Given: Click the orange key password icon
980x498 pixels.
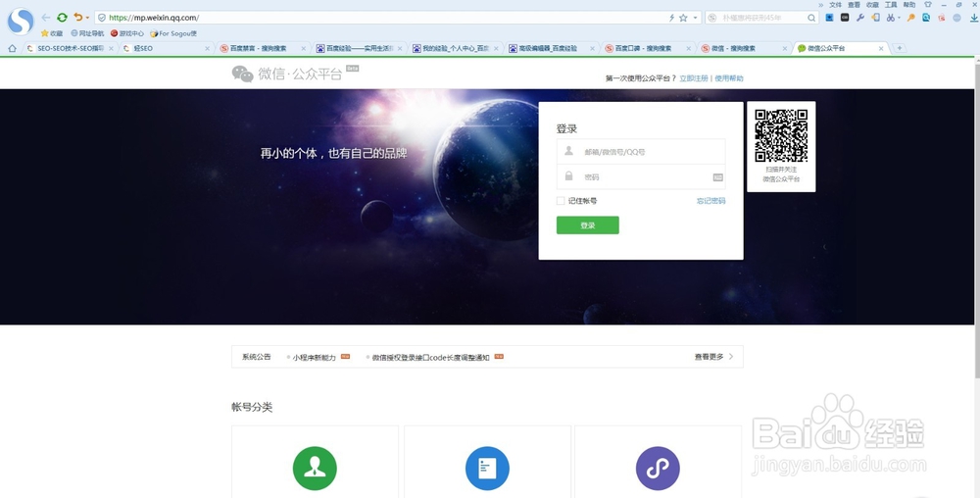Looking at the screenshot, I should point(911,18).
